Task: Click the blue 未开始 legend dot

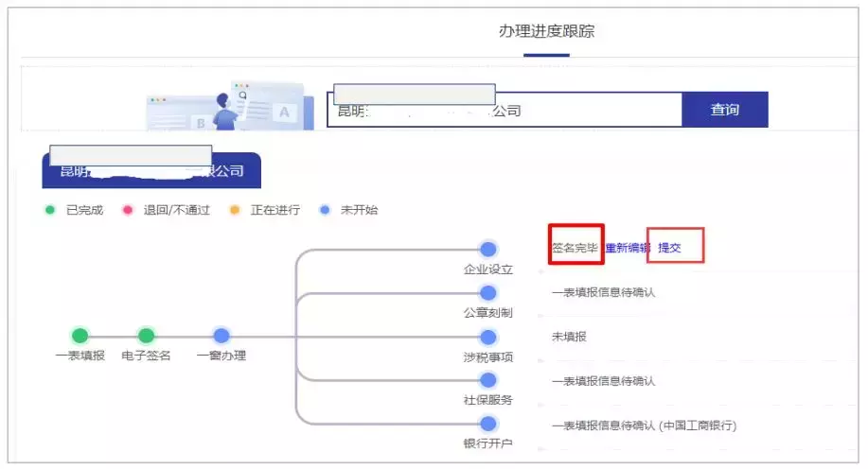Action: tap(325, 210)
